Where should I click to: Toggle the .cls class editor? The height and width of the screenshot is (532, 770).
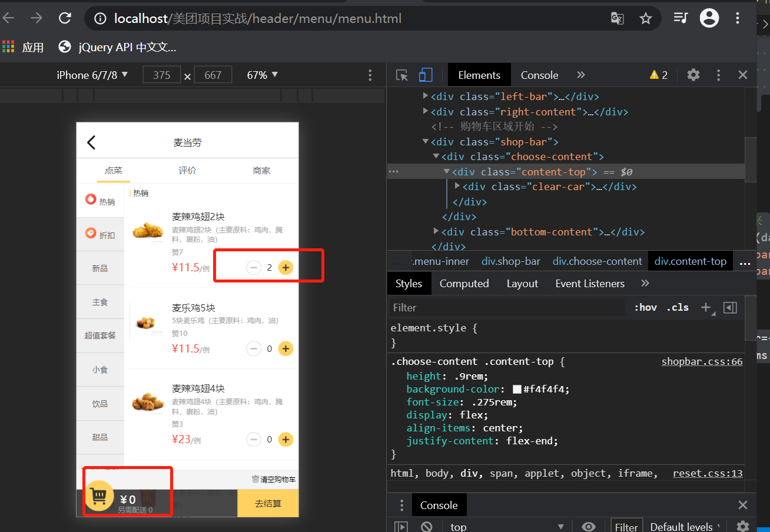(x=678, y=307)
